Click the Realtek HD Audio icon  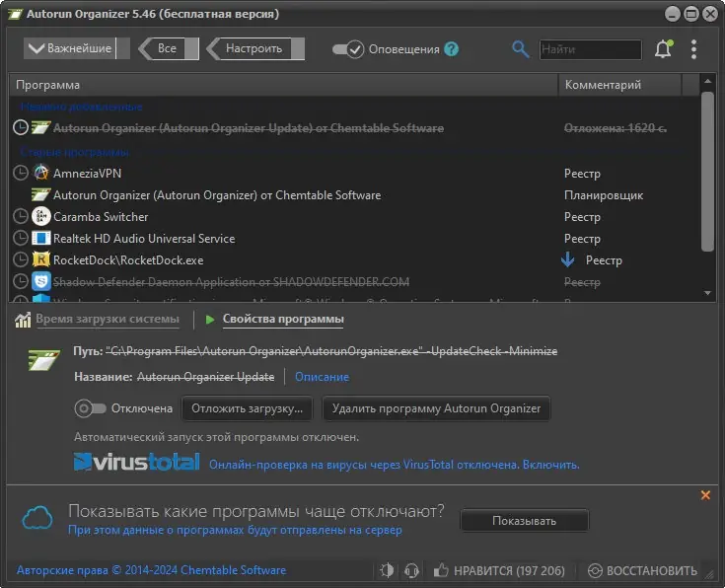(41, 238)
